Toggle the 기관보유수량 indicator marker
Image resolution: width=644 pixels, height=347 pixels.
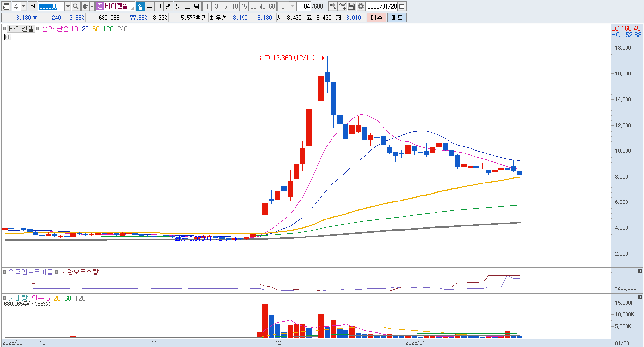[x=57, y=273]
